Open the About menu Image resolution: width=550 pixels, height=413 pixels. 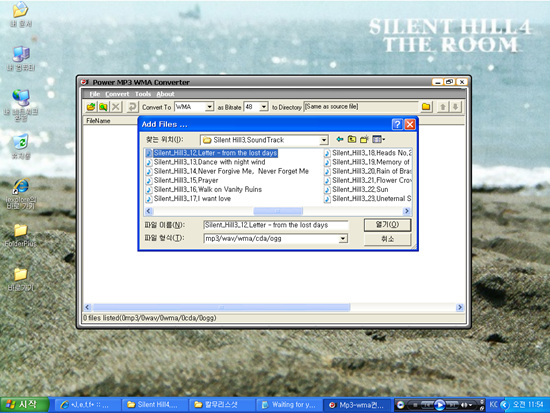pyautogui.click(x=165, y=94)
